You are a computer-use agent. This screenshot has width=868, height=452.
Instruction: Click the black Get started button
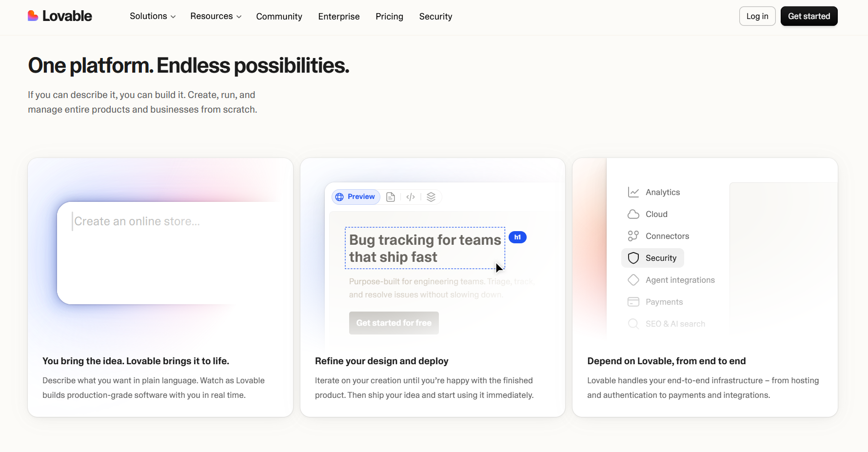tap(809, 16)
